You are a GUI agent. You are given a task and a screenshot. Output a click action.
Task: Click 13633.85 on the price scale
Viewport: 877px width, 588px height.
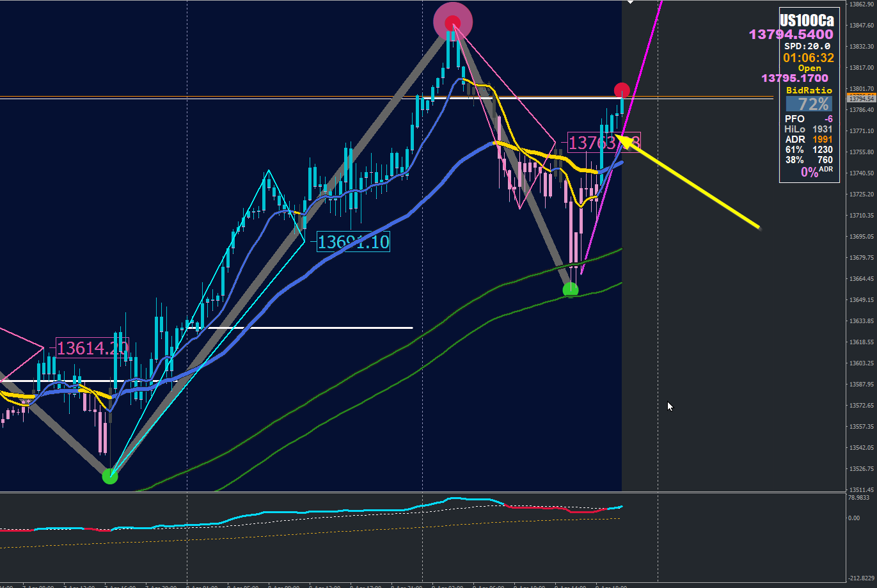(x=861, y=321)
